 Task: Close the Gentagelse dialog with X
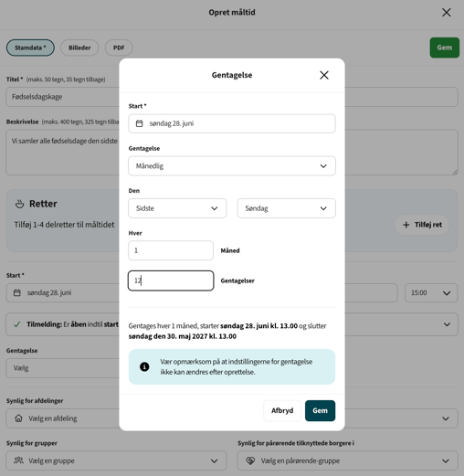[324, 75]
